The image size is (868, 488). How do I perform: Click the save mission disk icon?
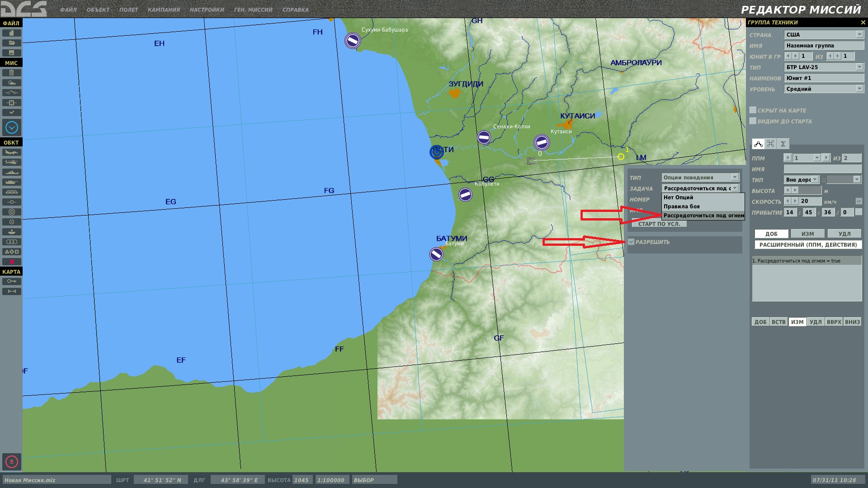point(11,53)
